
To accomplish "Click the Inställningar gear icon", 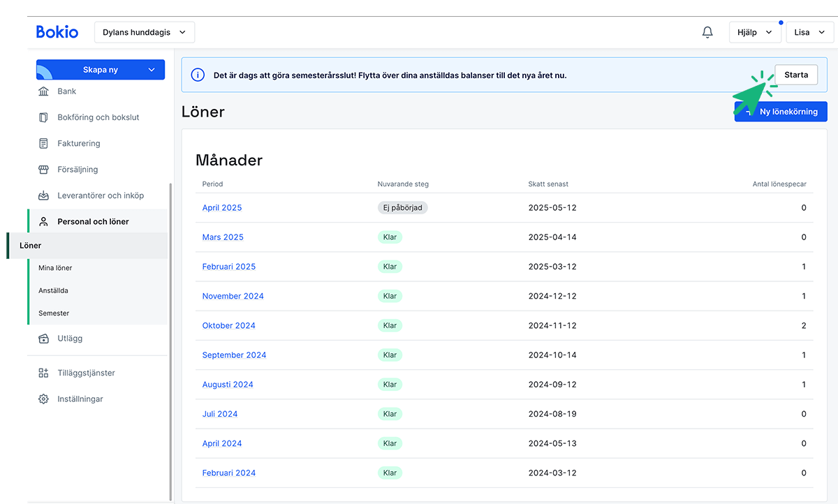I will click(x=44, y=399).
